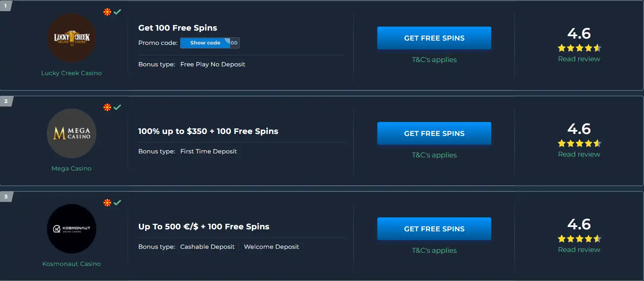Click the flag icon above Mega Casino
644x281 pixels.
(107, 107)
